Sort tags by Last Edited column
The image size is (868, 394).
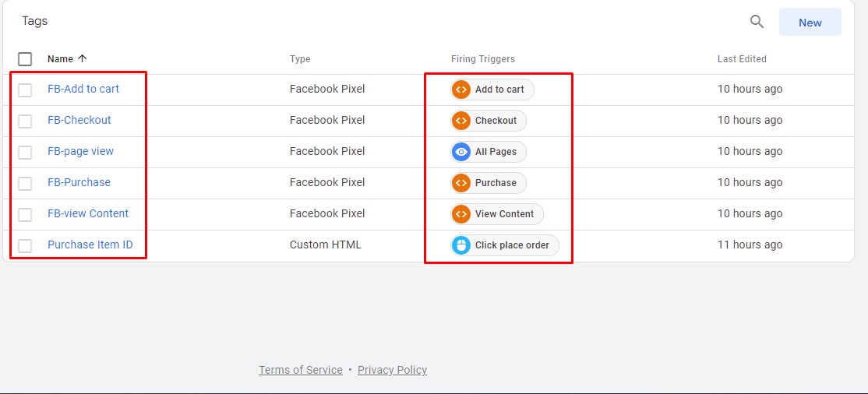pos(742,59)
